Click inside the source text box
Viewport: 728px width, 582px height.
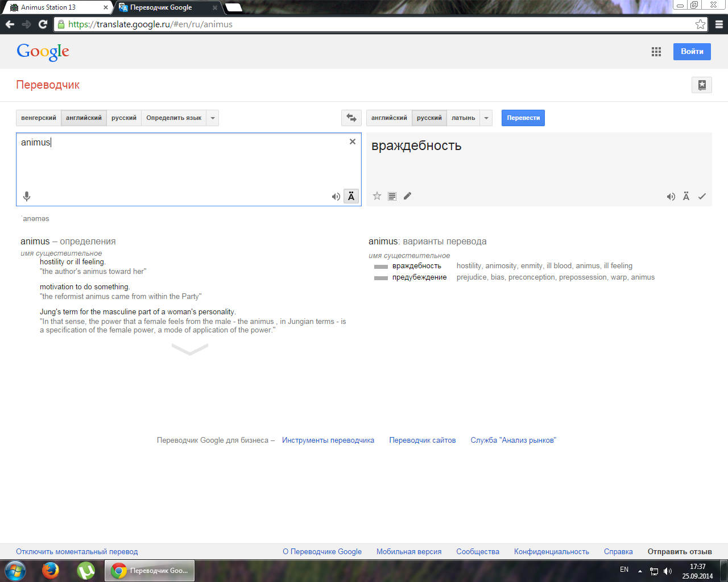[189, 169]
